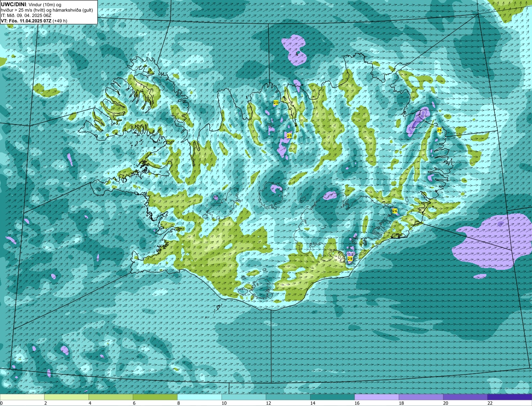Click the 'IT: Mið. 09. 04. 2025 06Z' line
532x406 pixels.
click(26, 15)
